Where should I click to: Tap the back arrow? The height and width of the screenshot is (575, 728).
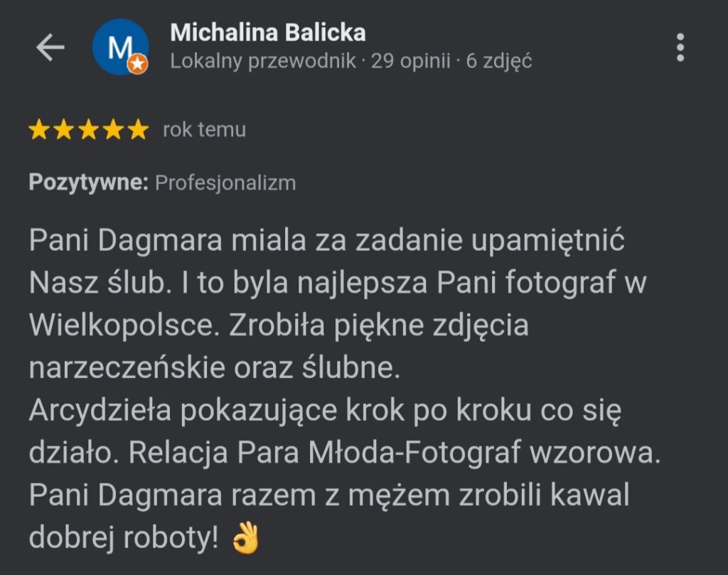(x=50, y=48)
